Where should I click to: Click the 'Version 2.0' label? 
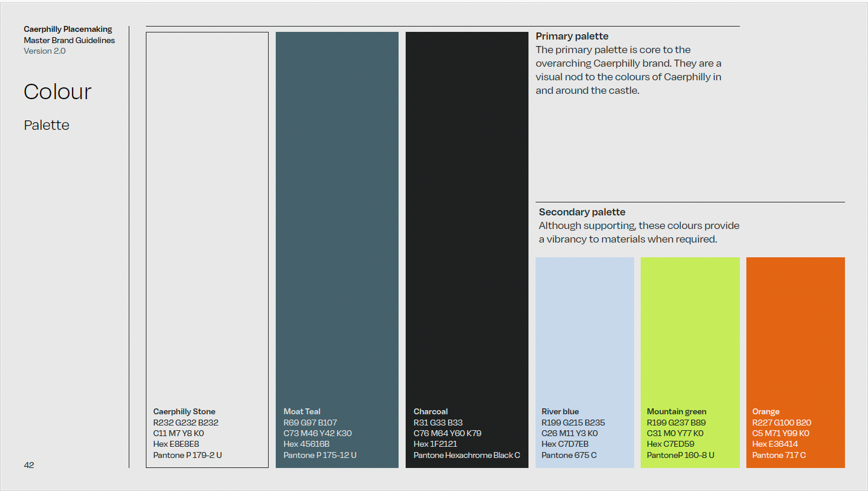(x=45, y=51)
